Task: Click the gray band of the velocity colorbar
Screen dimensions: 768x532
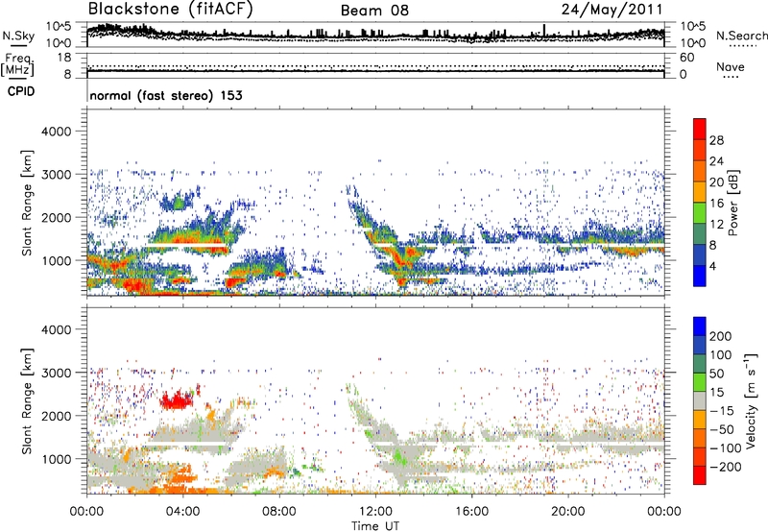Action: [x=700, y=401]
